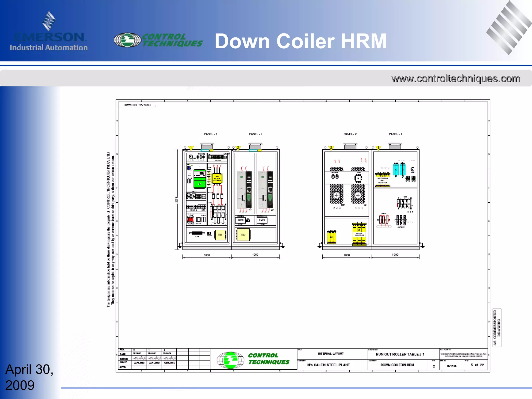The image size is (532, 399).
Task: Click the 'REV.' row label in revision table
Action: click(122, 350)
